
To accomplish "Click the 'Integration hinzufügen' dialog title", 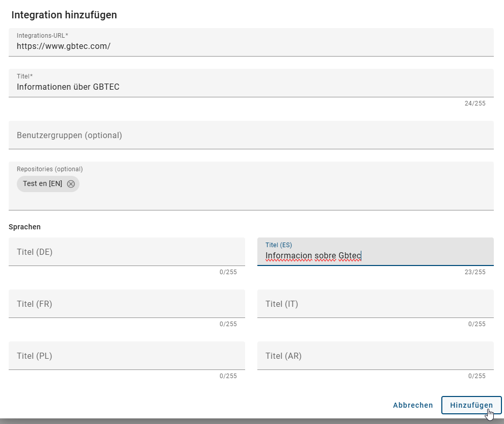I will (x=63, y=15).
